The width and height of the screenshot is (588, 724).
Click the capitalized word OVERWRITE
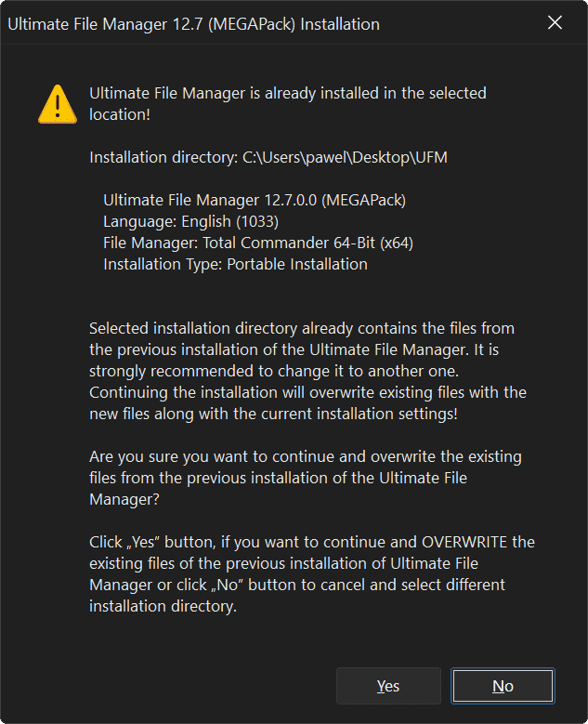pyautogui.click(x=466, y=542)
